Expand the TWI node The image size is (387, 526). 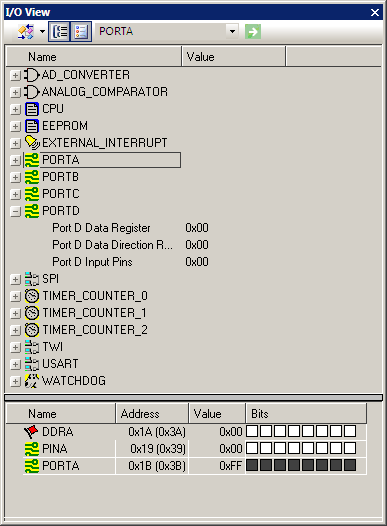pos(15,347)
